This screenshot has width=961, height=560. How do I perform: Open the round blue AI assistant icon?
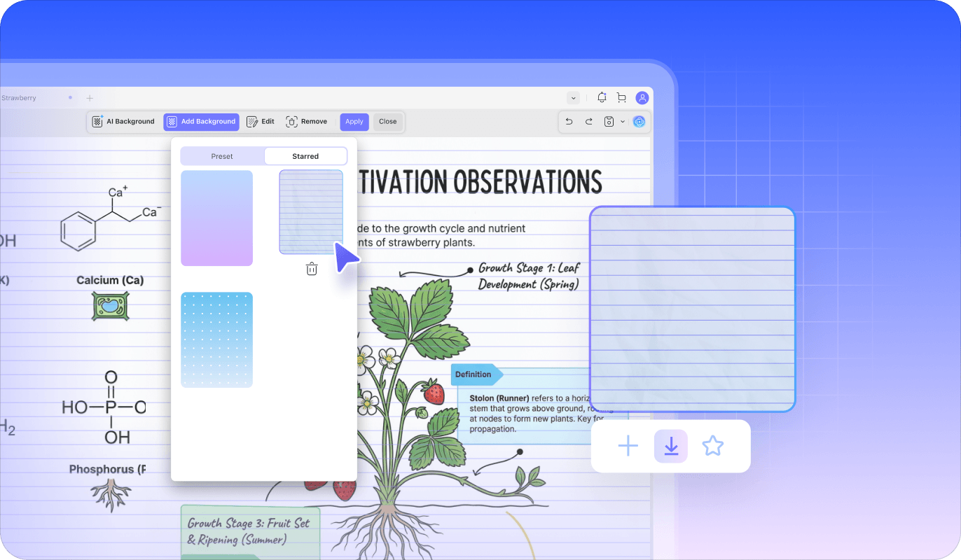[x=639, y=122]
